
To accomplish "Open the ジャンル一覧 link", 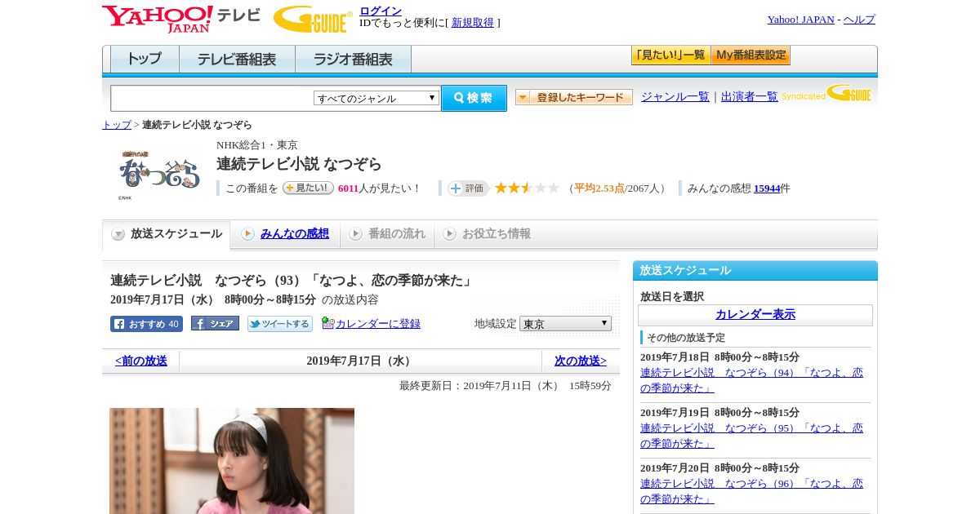I will (675, 97).
